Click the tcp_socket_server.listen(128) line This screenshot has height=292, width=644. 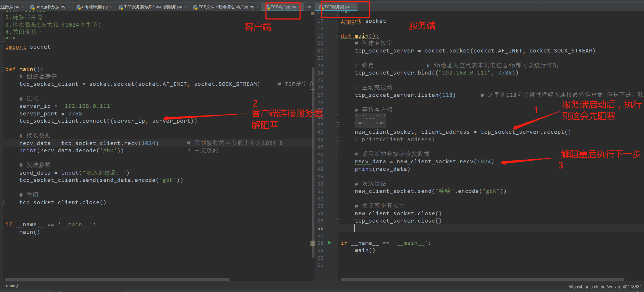tap(405, 95)
